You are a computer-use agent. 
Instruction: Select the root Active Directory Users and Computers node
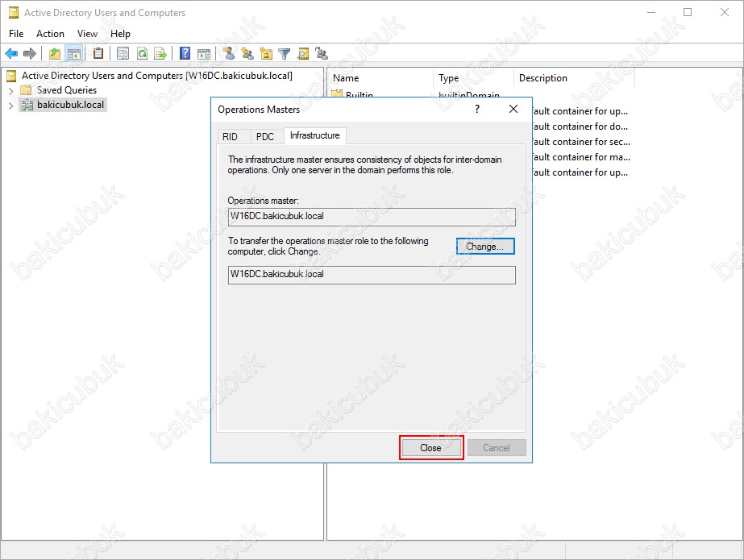(157, 76)
